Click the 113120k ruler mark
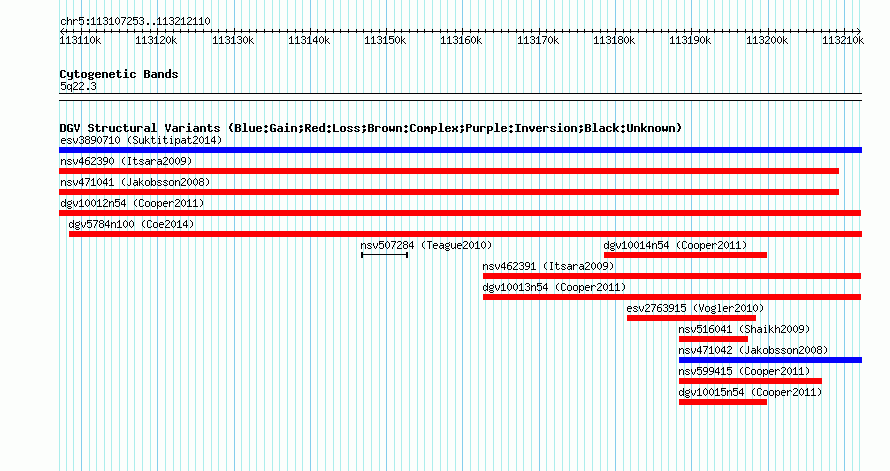 pyautogui.click(x=156, y=40)
